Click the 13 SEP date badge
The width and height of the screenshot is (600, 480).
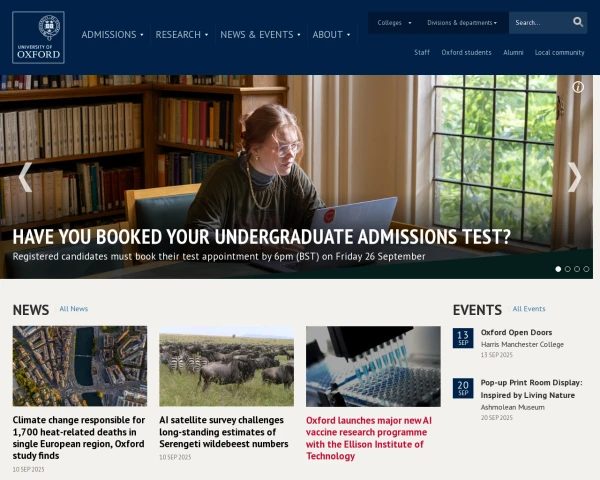[x=463, y=338]
